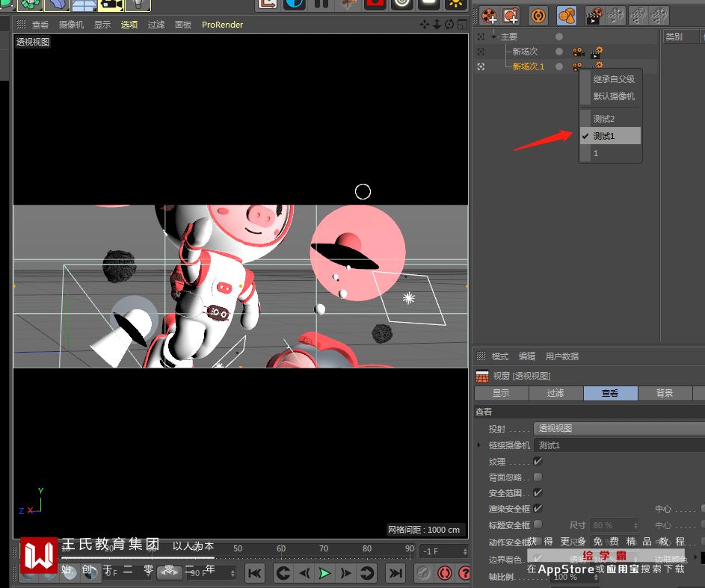This screenshot has width=705, height=588.
Task: Switch to 背景 attribute tab
Action: (665, 393)
